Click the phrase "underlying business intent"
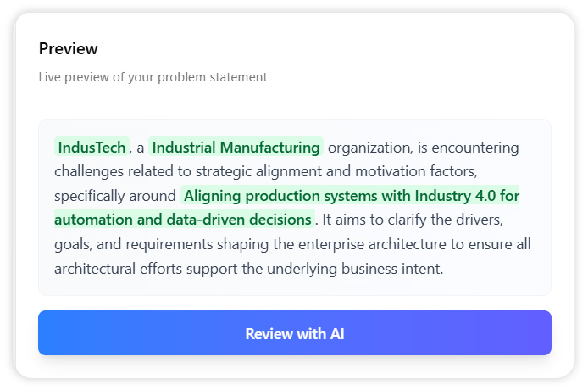 point(357,269)
